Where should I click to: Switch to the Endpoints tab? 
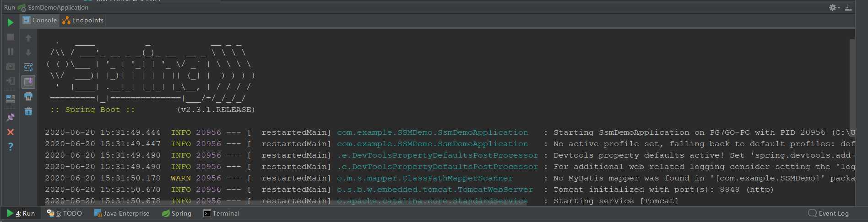tap(83, 20)
